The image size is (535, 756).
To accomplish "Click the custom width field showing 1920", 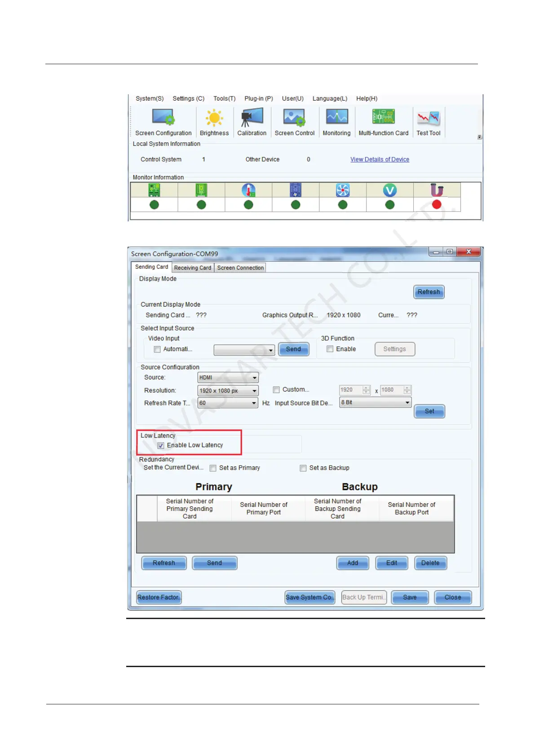I will tap(351, 390).
